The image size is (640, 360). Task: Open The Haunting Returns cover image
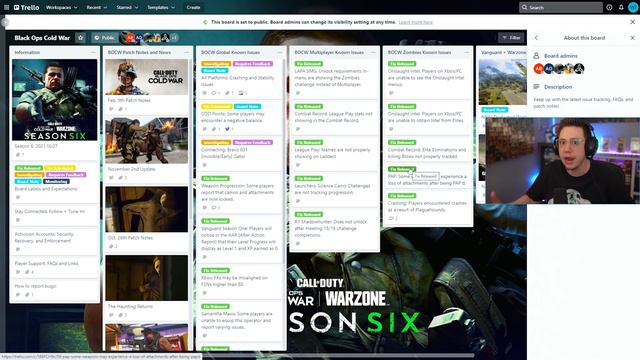tap(147, 278)
